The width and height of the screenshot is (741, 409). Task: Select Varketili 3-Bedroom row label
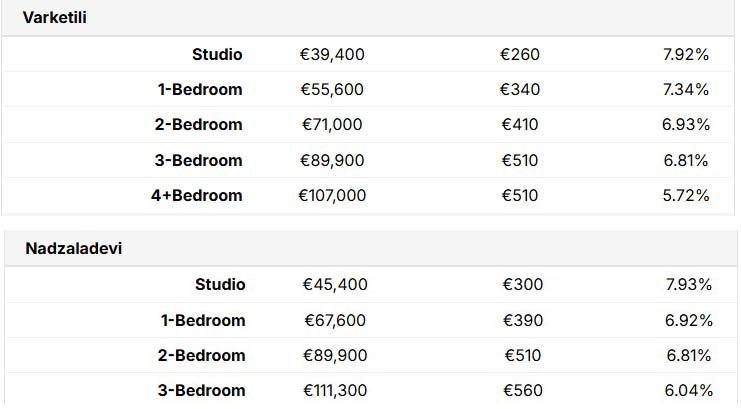point(198,160)
